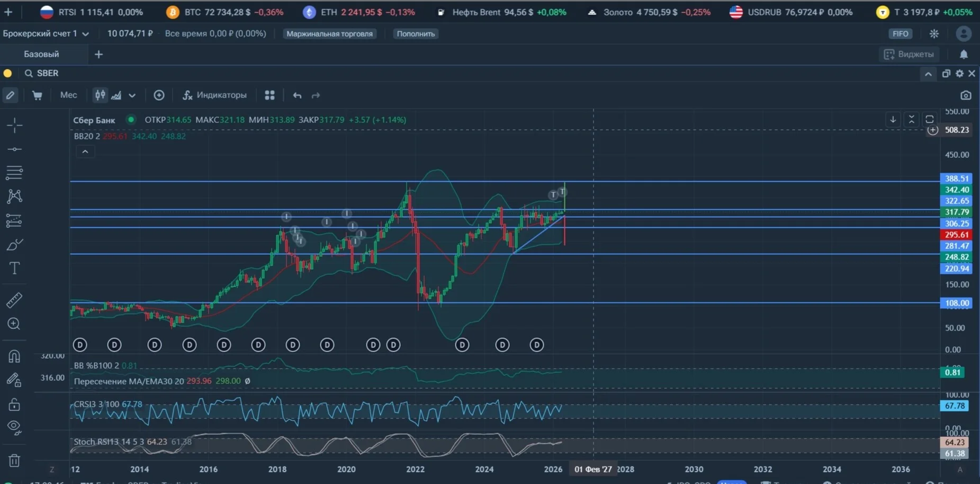Add a new workspace tab
This screenshot has height=484, width=980.
click(98, 54)
